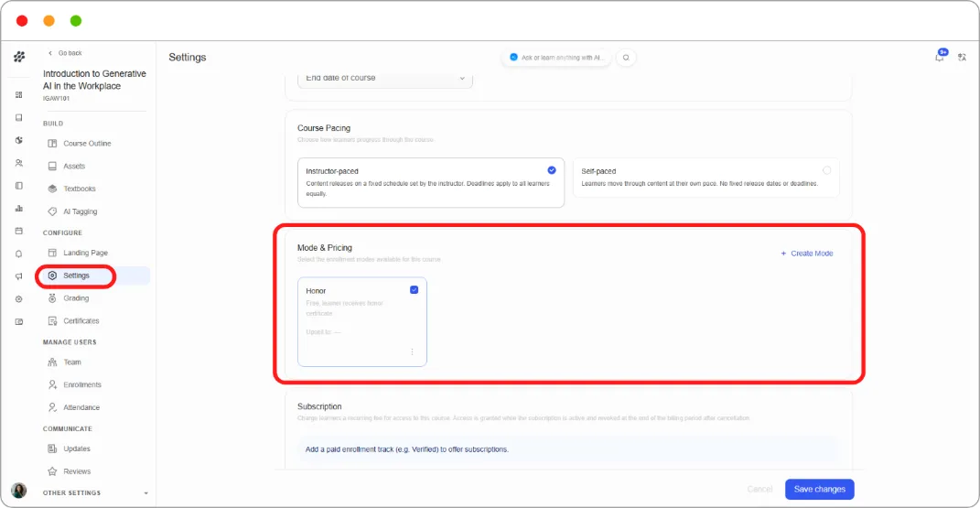The height and width of the screenshot is (508, 980).
Task: Click the Honor enrollment mode card
Action: click(361, 322)
